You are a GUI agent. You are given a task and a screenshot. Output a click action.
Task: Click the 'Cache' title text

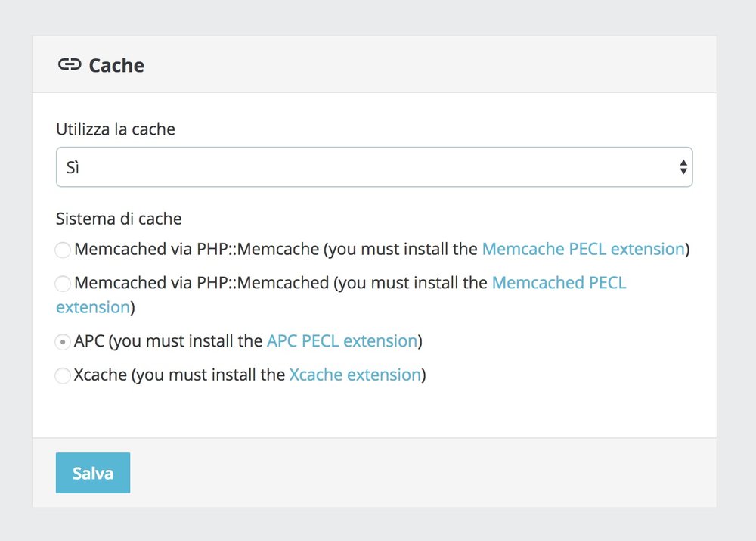pyautogui.click(x=116, y=65)
